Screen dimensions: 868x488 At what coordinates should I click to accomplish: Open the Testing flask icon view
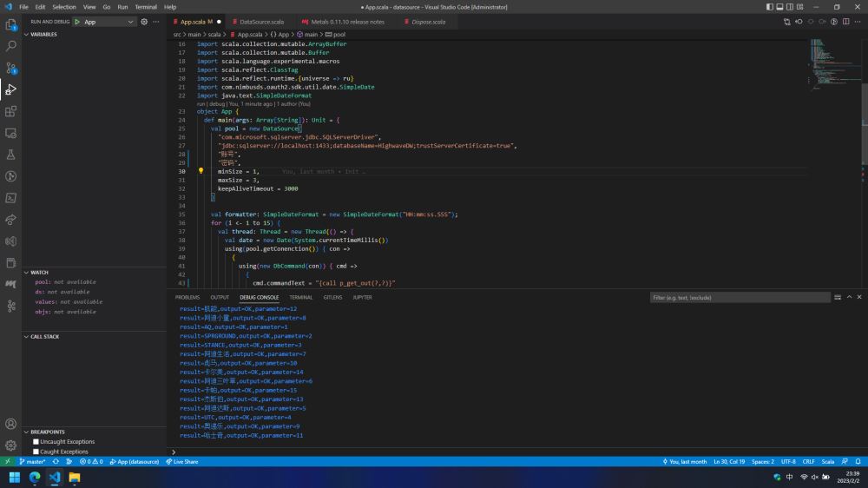pos(11,155)
